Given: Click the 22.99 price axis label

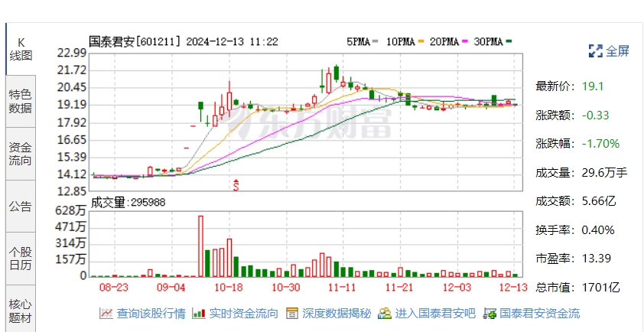Looking at the screenshot, I should [73, 53].
